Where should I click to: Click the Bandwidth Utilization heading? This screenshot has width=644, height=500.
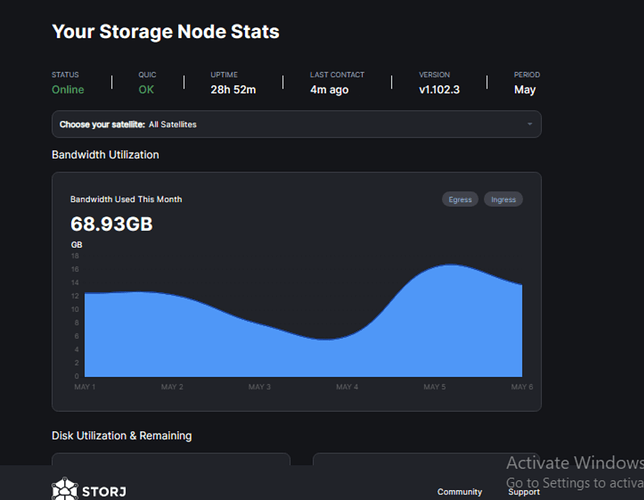pyautogui.click(x=105, y=155)
